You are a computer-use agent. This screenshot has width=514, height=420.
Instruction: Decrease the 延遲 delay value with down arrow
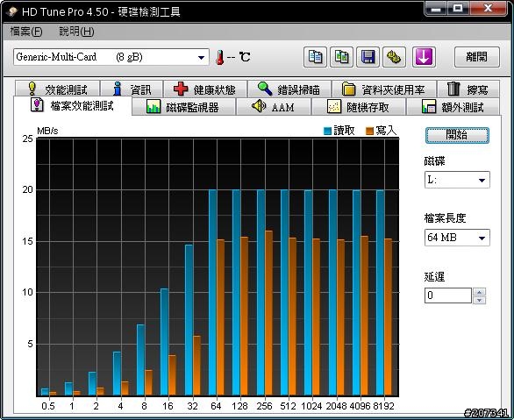479,300
